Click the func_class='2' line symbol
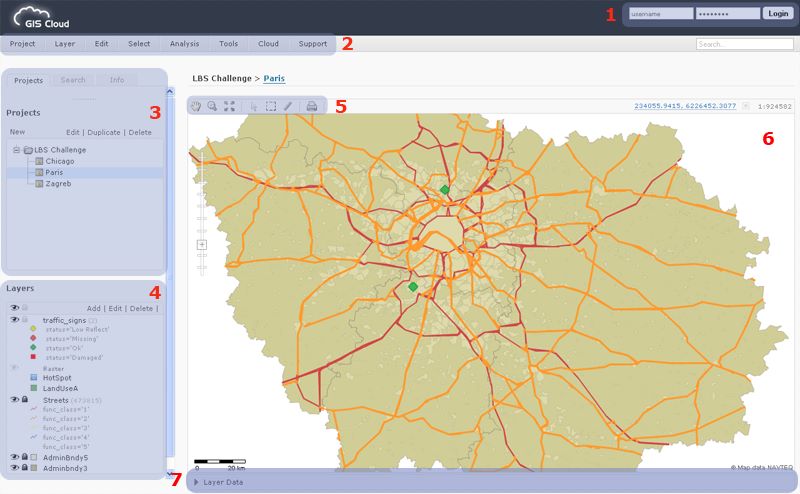Screen dimensions: 800x494 34,418
